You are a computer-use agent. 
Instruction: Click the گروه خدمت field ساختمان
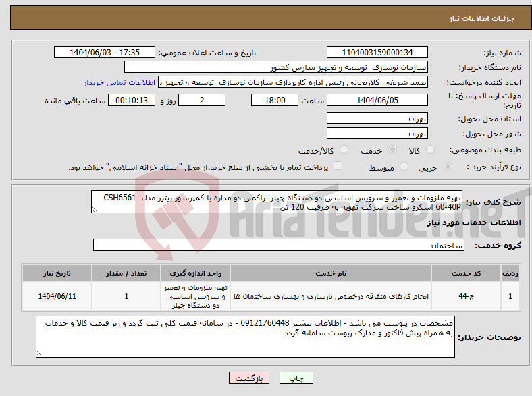pyautogui.click(x=279, y=245)
